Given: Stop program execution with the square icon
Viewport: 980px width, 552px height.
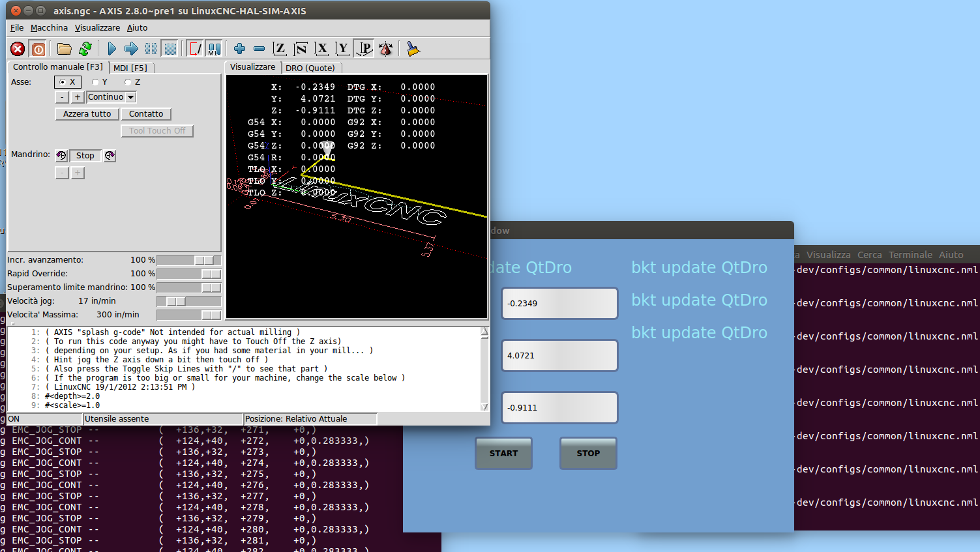Looking at the screenshot, I should pyautogui.click(x=170, y=49).
